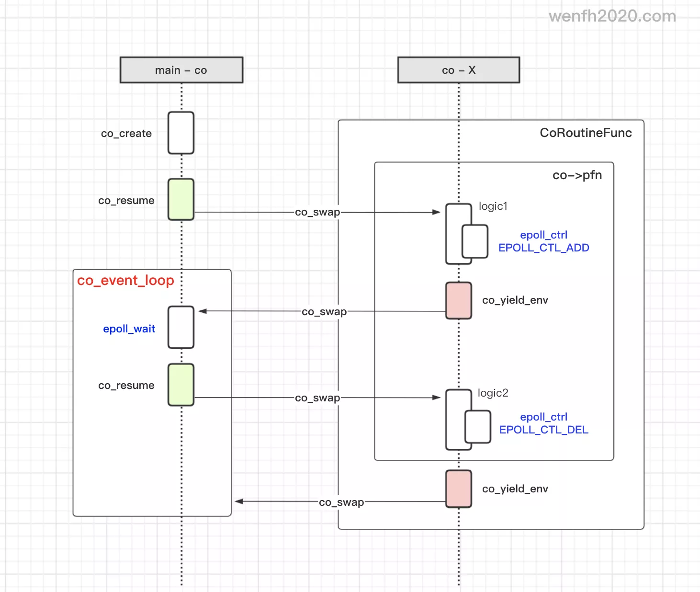Click the small nested box beside EPOLL_CTL_ADD

tap(475, 241)
